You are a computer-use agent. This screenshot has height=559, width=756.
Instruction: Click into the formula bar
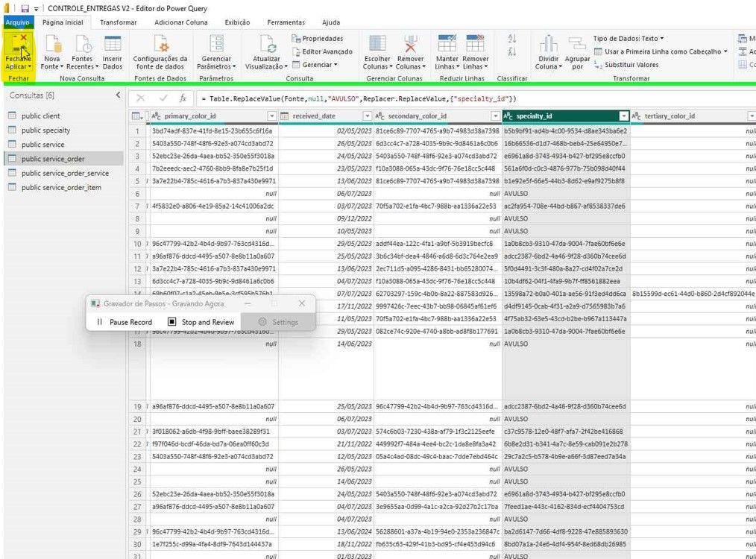pos(475,98)
